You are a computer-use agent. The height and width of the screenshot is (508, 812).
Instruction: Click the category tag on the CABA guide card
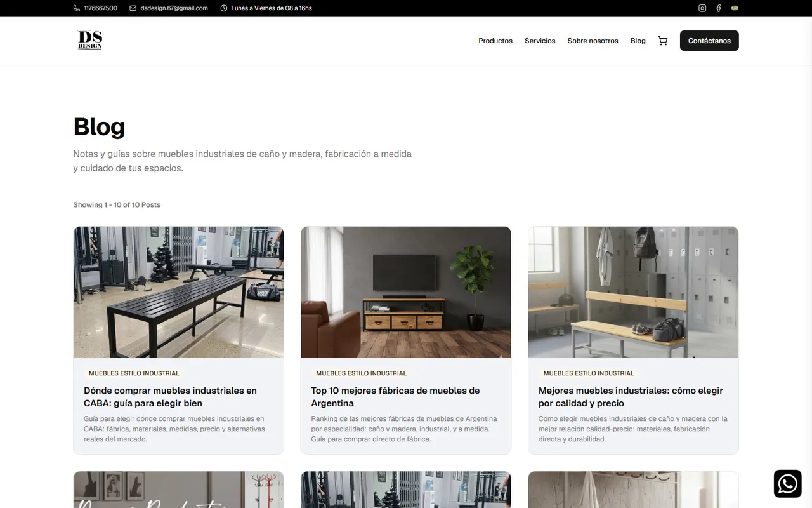coord(134,373)
